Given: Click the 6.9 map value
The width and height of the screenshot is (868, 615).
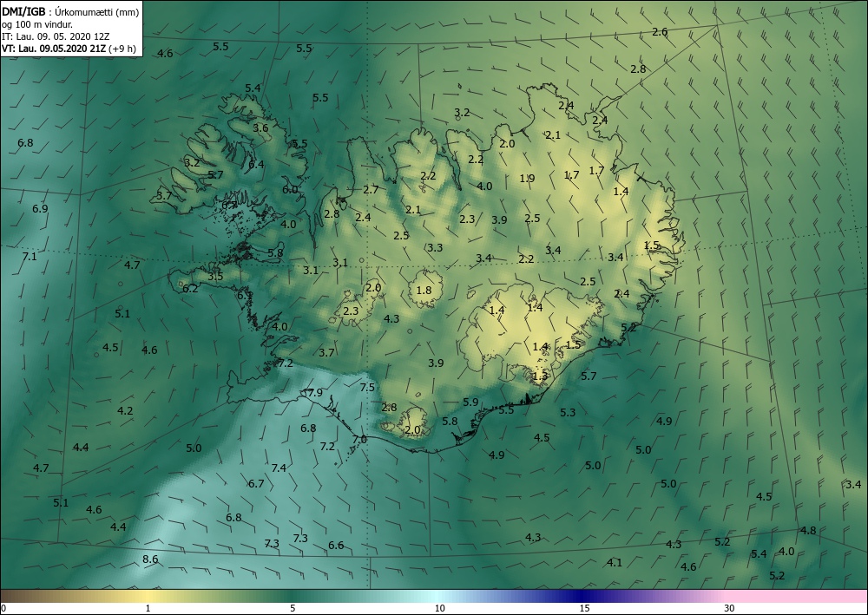Looking at the screenshot, I should point(40,208).
